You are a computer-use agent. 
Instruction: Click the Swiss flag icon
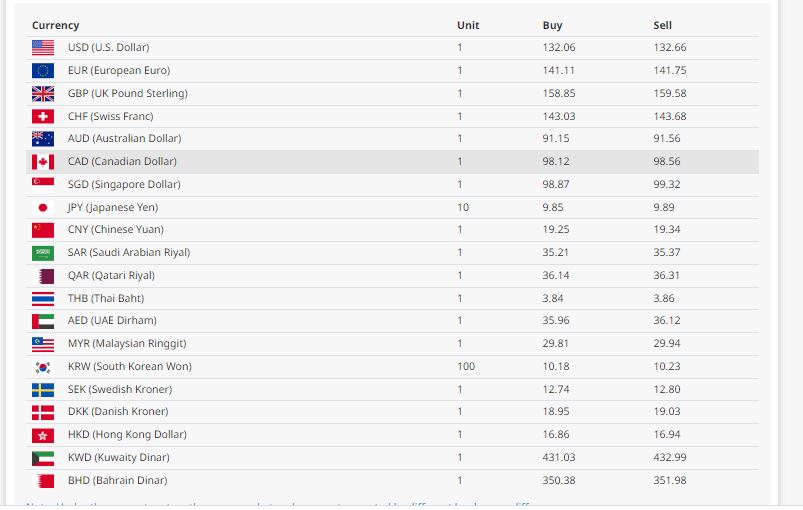click(x=43, y=116)
